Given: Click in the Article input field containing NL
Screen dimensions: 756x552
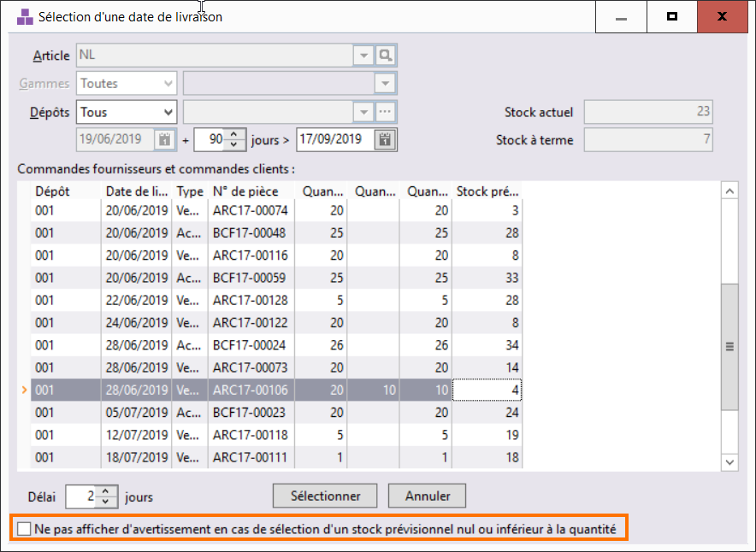Looking at the screenshot, I should click(215, 56).
